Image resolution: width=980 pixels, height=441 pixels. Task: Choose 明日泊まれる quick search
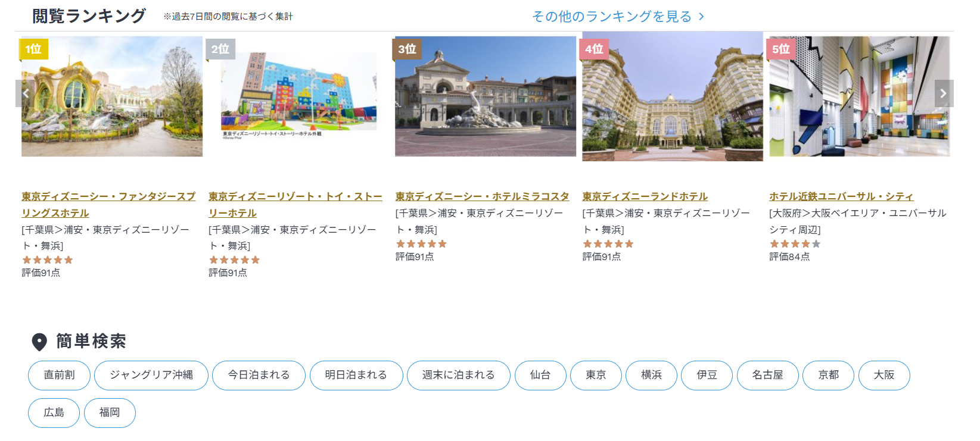[356, 375]
